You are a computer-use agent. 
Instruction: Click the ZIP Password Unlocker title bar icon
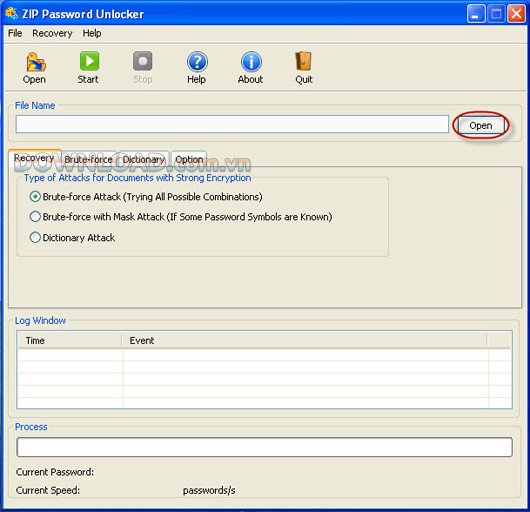click(11, 14)
